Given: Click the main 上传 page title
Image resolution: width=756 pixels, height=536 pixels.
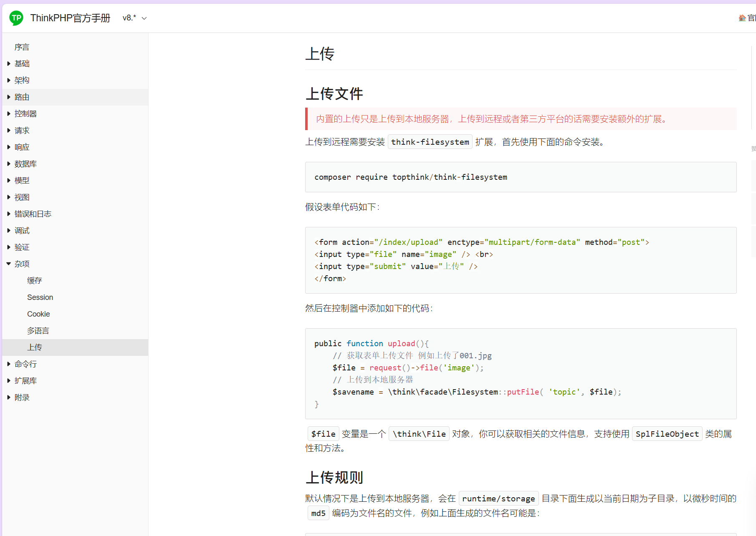Looking at the screenshot, I should 320,54.
